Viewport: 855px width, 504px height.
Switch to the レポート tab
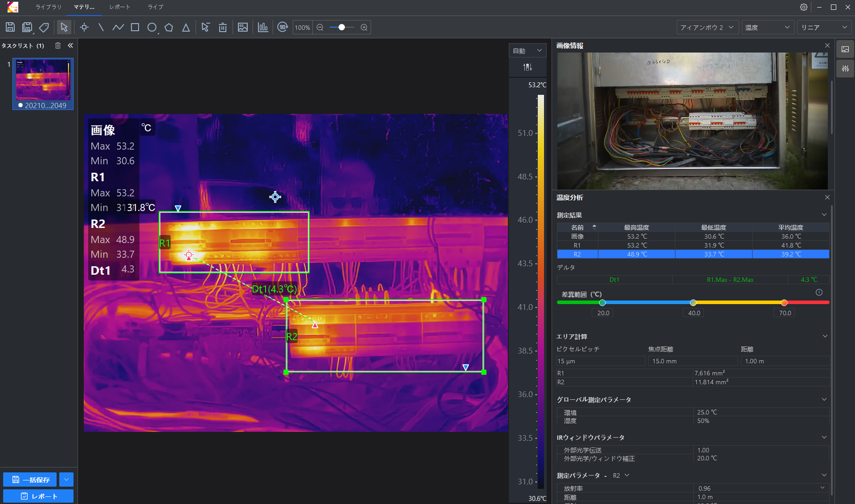click(120, 7)
